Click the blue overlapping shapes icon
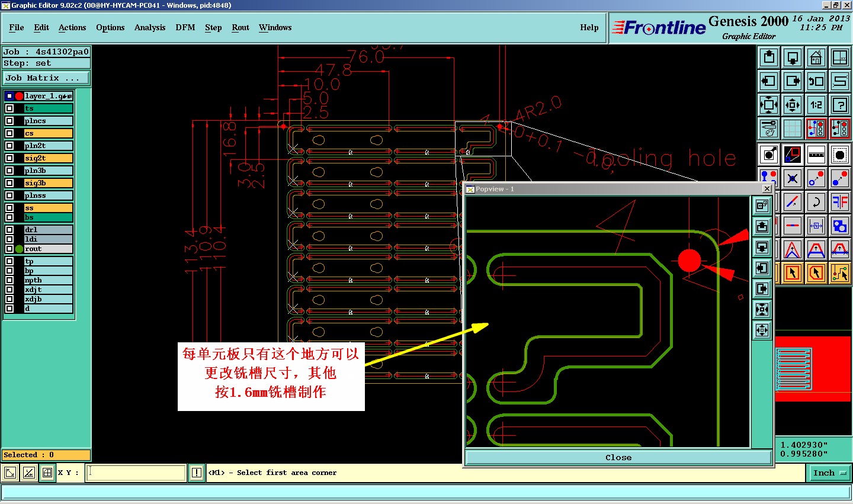The image size is (853, 504). 840,226
